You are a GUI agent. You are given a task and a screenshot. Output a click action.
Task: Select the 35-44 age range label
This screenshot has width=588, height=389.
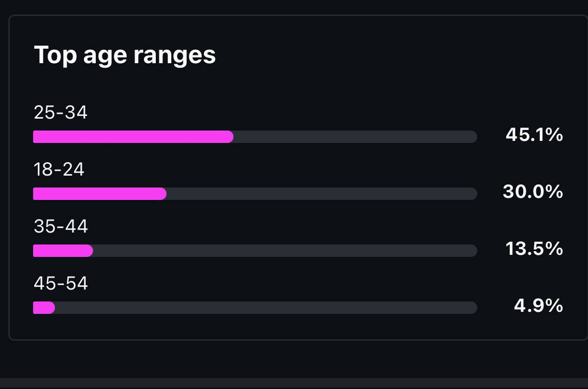coord(61,226)
